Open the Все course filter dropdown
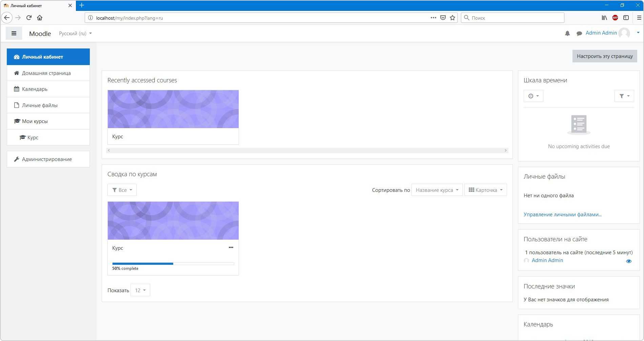 pyautogui.click(x=122, y=190)
